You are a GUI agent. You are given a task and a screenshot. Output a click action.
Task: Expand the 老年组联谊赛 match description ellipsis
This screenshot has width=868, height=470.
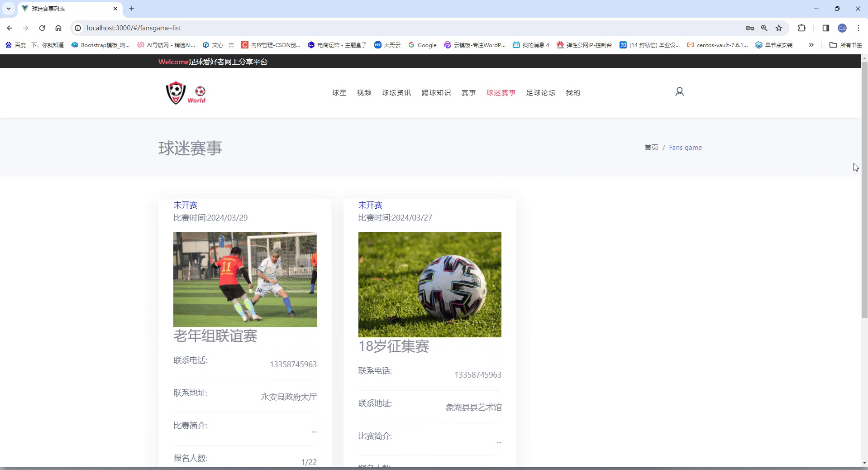point(315,432)
